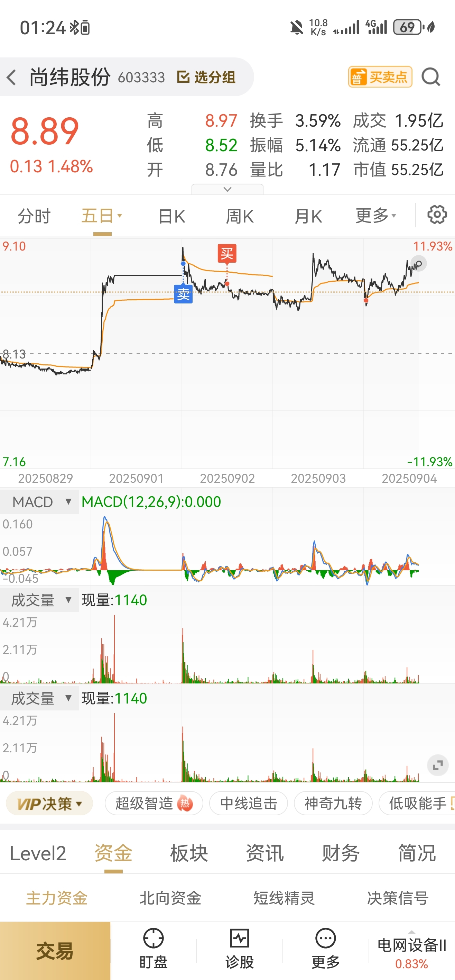Screen dimensions: 455x980
Task: Switch to 周K chart tab
Action: (x=240, y=216)
